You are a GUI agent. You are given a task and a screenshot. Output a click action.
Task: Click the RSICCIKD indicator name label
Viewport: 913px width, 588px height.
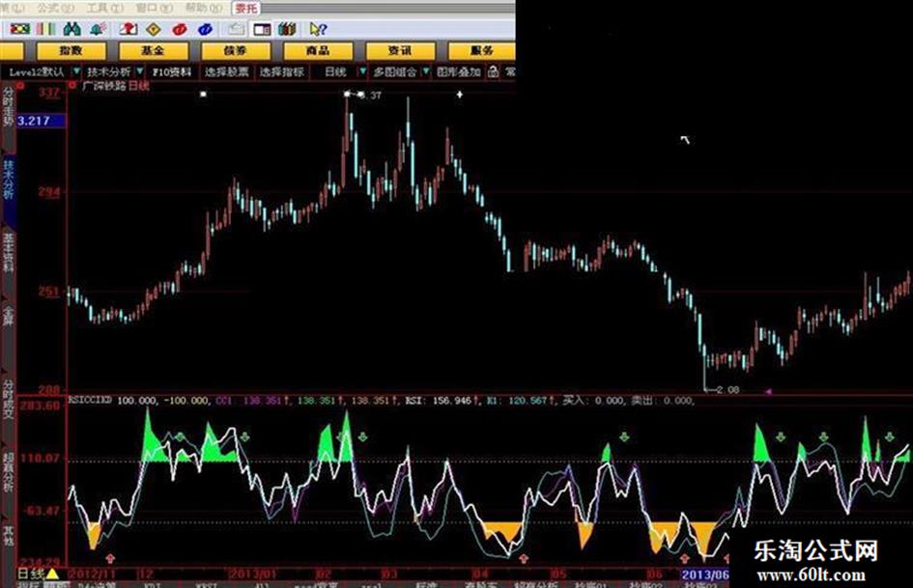(90, 400)
